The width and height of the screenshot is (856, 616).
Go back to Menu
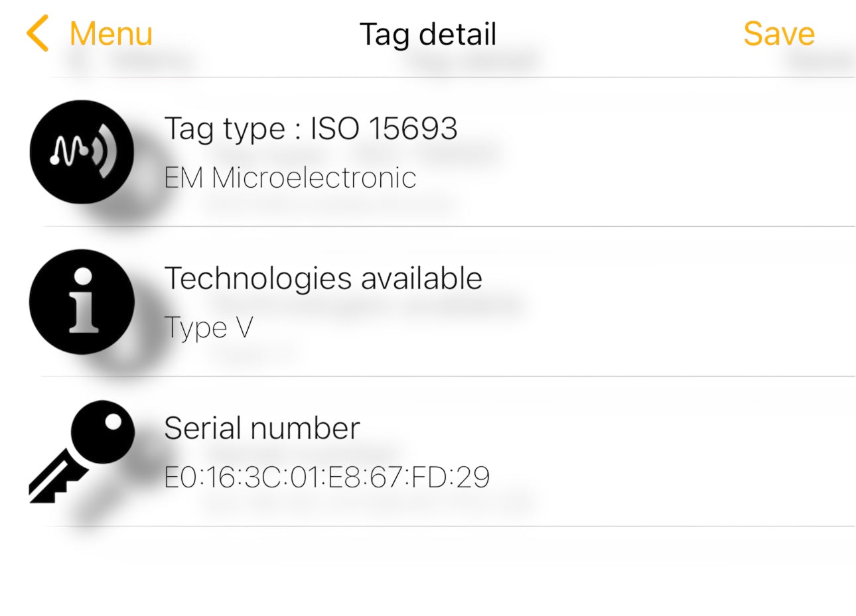point(111,34)
